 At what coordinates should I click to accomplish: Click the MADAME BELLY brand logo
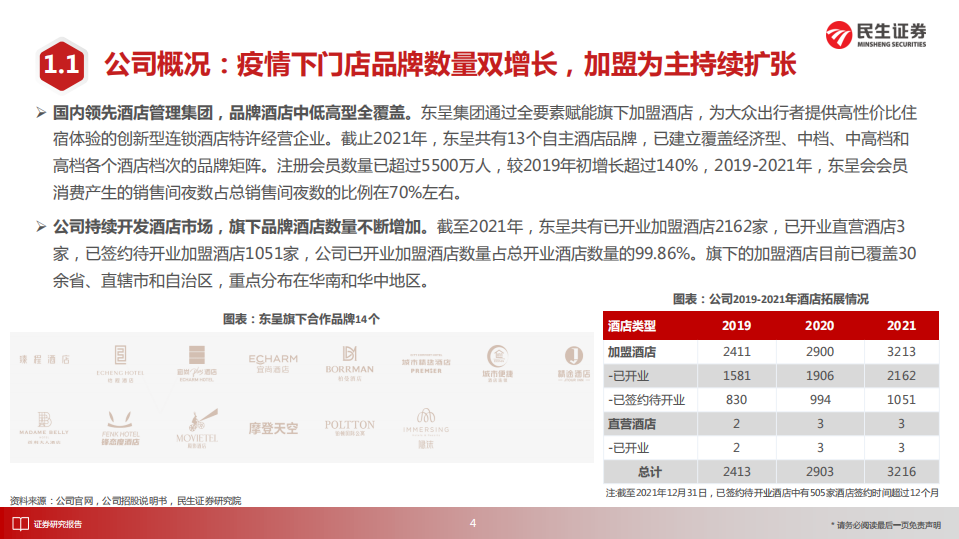44,428
